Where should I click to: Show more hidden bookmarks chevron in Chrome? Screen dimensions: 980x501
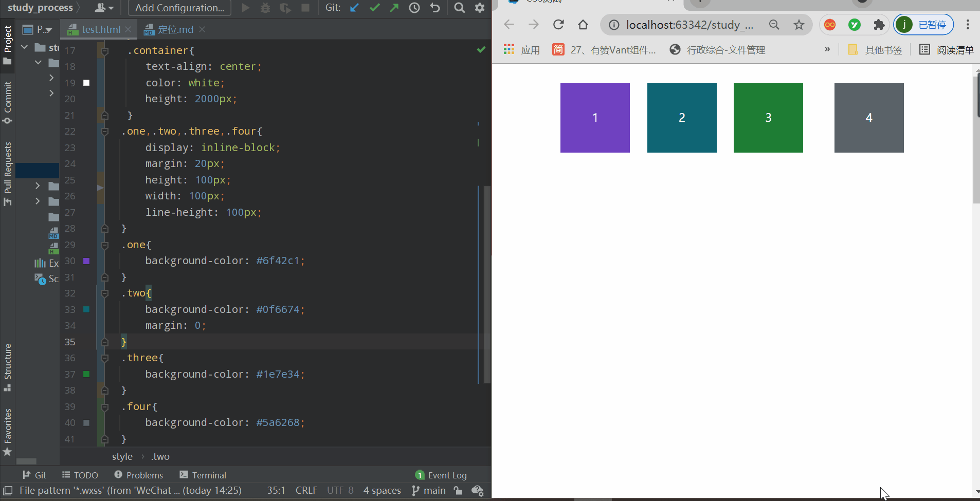[x=827, y=49]
